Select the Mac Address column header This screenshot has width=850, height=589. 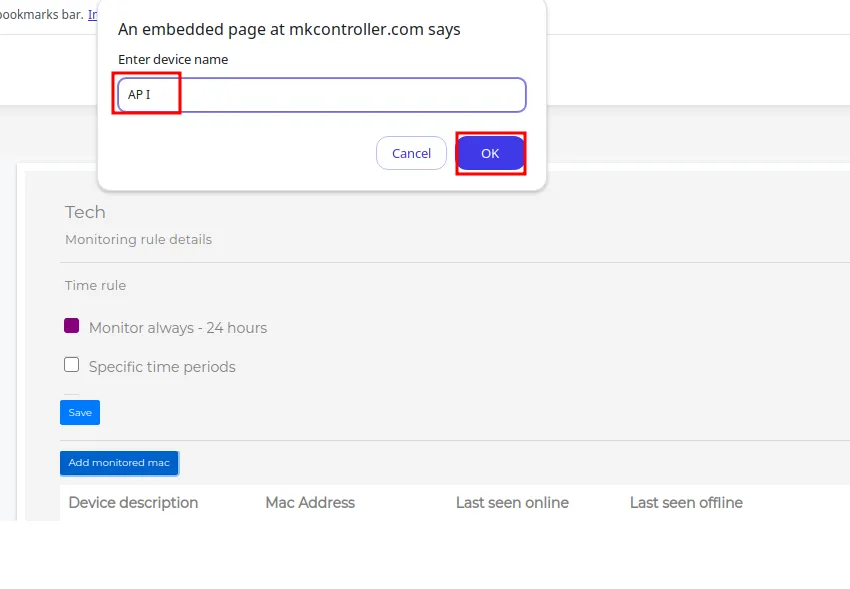coord(310,503)
